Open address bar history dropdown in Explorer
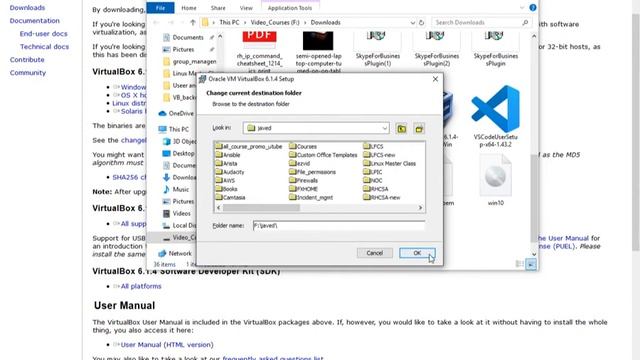The image size is (640, 360). pyautogui.click(x=413, y=23)
